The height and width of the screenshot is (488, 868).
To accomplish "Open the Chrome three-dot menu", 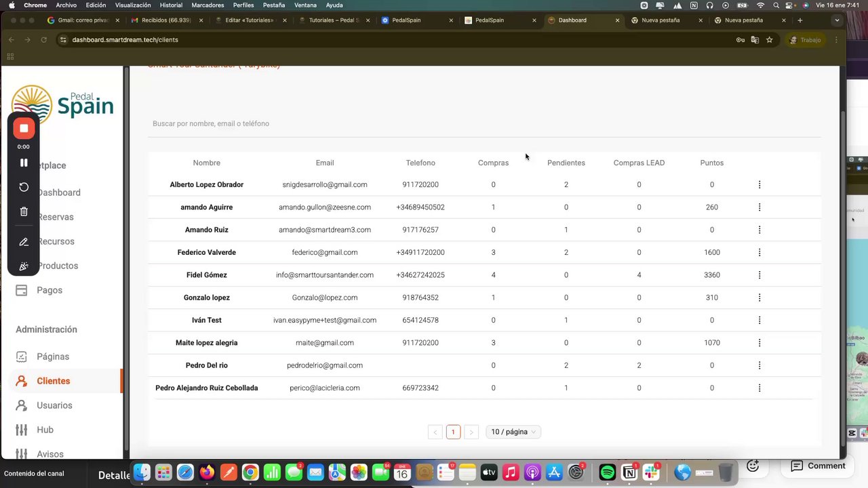I will tap(836, 40).
